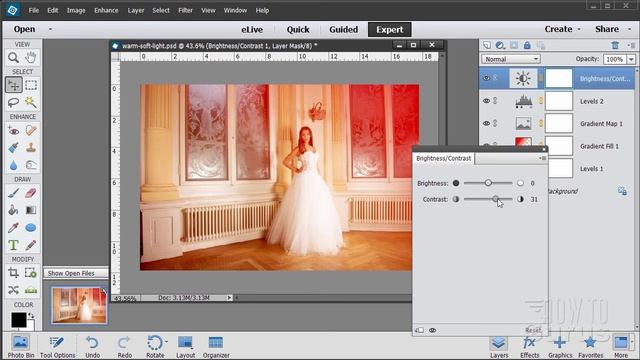
Task: Select the Custom Shape tool
Action: click(31, 228)
